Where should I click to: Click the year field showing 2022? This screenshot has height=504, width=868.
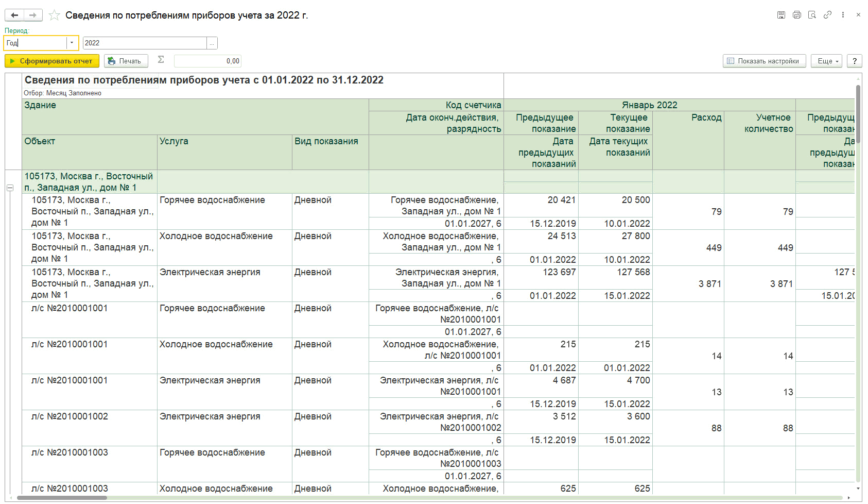click(145, 43)
